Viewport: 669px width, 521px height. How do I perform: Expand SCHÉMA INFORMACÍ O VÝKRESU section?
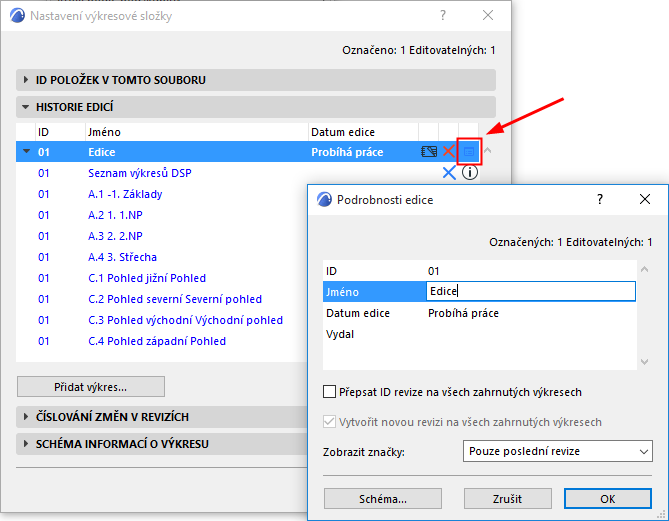point(162,444)
